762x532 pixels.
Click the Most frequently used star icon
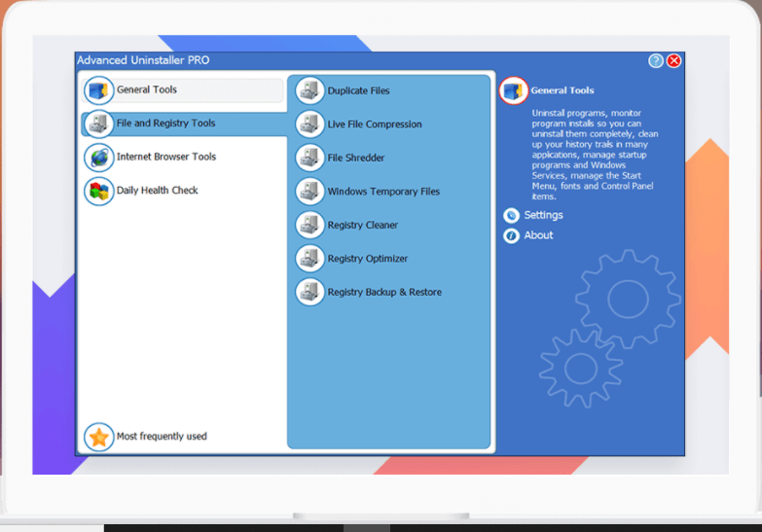click(x=98, y=437)
